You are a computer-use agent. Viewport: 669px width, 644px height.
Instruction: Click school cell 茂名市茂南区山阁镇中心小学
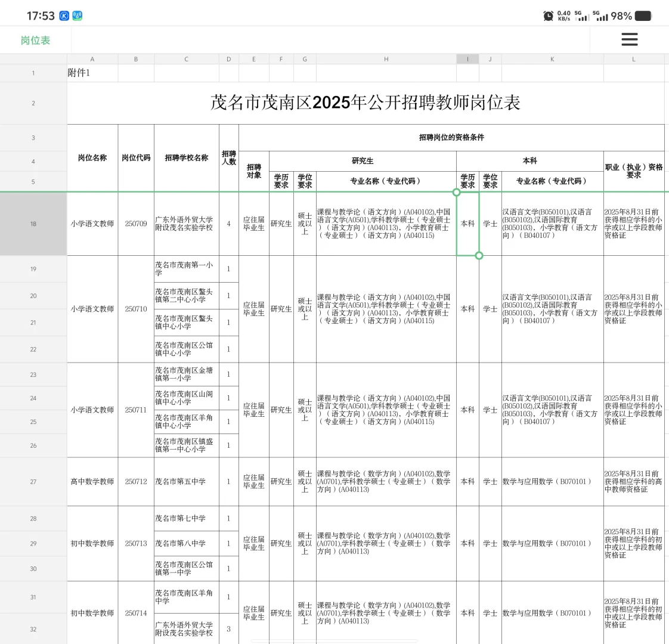187,398
